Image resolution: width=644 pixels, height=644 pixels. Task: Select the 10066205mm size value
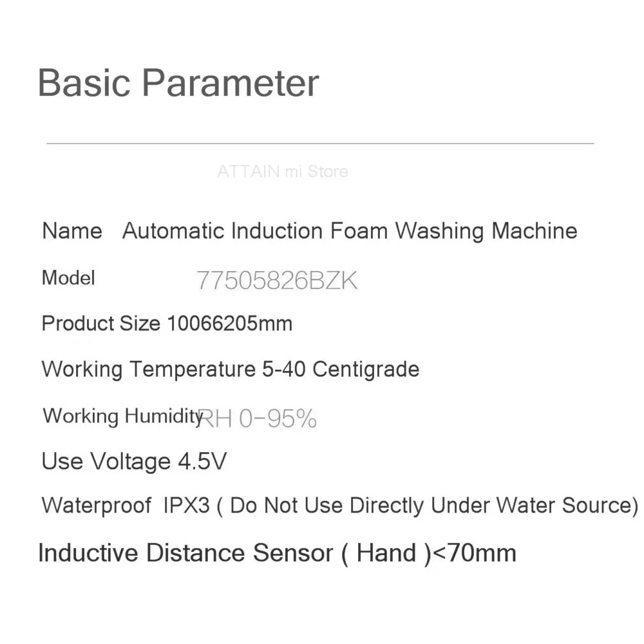pyautogui.click(x=230, y=324)
